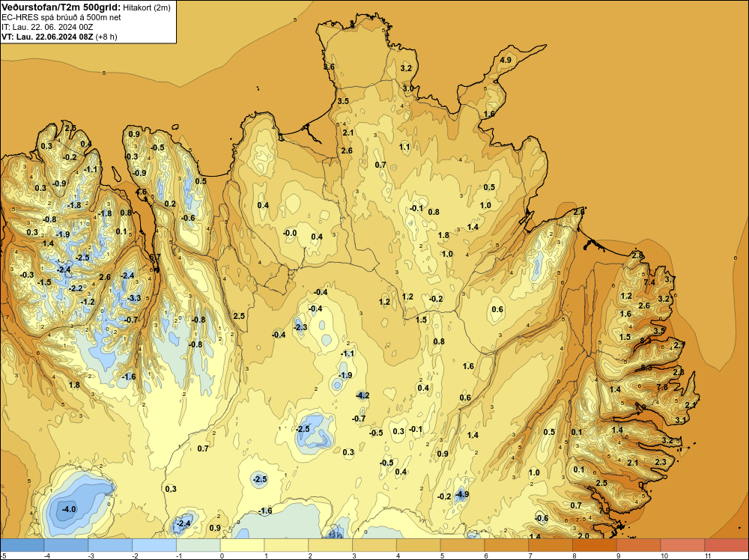Click the temperature value '1.1' on the map
Viewport: 749px width, 560px height.
point(404,147)
